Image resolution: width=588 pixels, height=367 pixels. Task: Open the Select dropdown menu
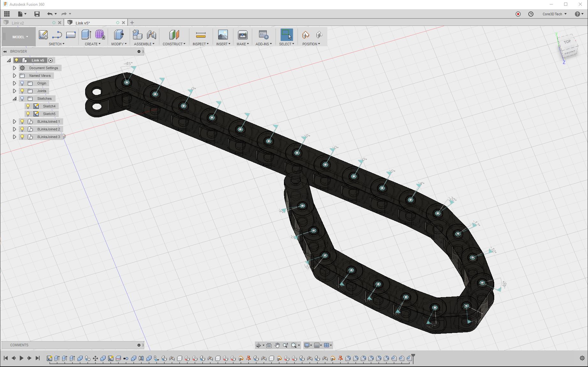286,44
